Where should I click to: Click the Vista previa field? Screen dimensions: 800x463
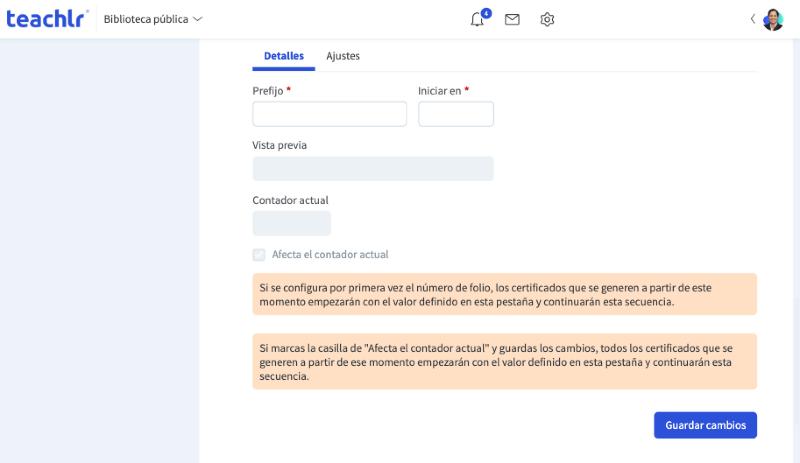(373, 168)
